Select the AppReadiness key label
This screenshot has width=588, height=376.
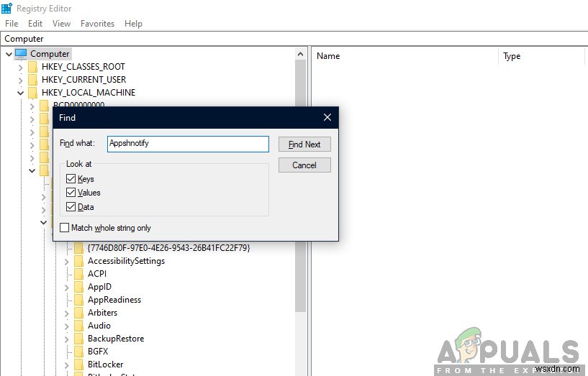coord(114,300)
